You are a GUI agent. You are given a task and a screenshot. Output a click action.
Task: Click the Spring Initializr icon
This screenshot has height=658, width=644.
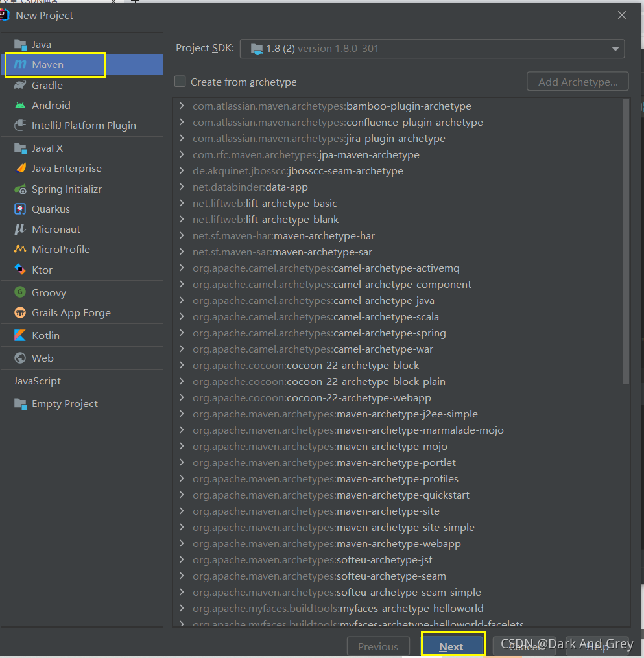click(x=20, y=189)
